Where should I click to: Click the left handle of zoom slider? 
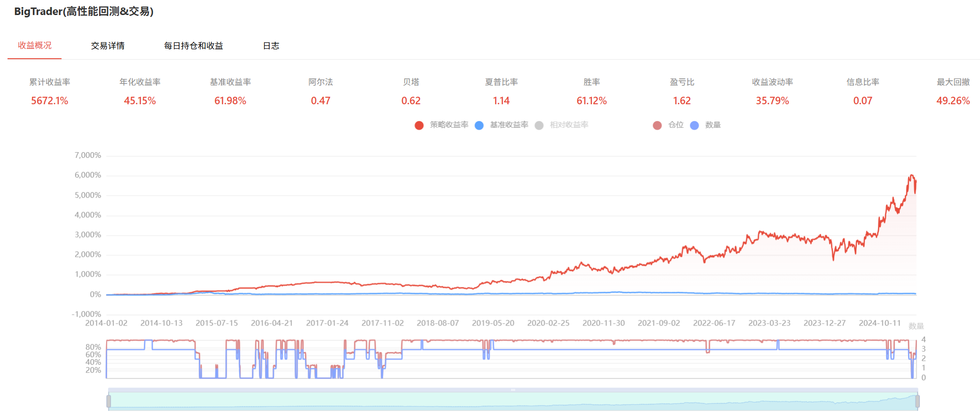pyautogui.click(x=109, y=401)
